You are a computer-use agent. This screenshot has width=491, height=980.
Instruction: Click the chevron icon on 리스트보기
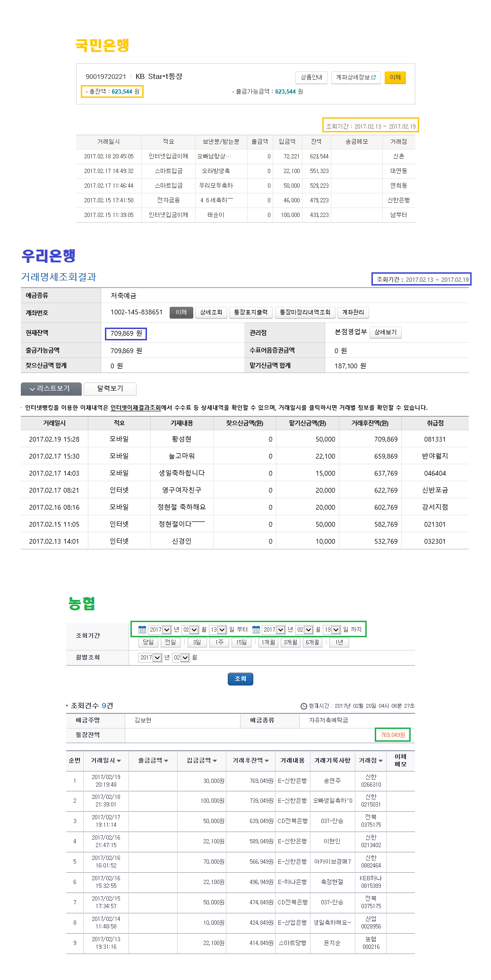(x=32, y=389)
